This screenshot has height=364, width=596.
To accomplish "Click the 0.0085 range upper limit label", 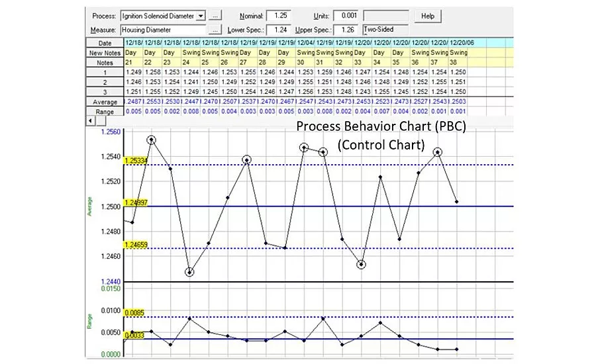I will click(134, 312).
